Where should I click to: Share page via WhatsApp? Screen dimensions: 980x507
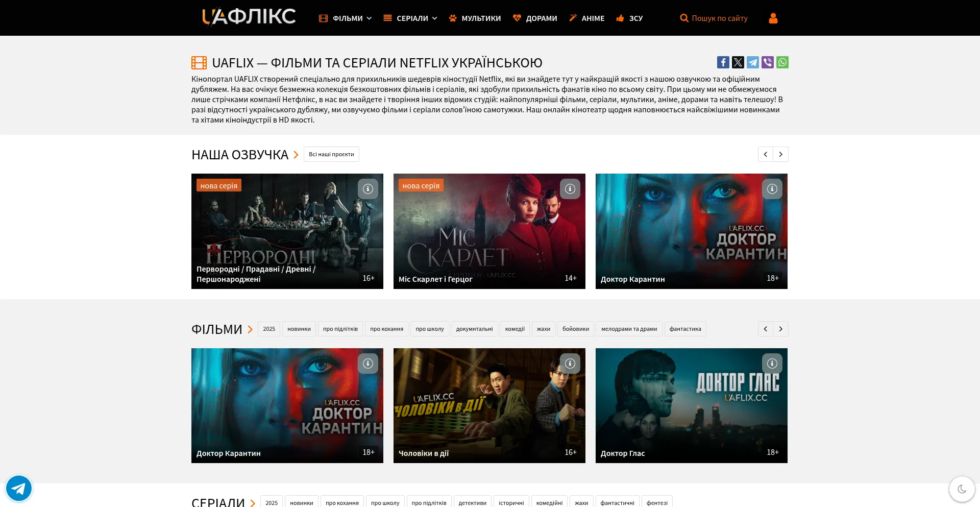click(x=782, y=62)
